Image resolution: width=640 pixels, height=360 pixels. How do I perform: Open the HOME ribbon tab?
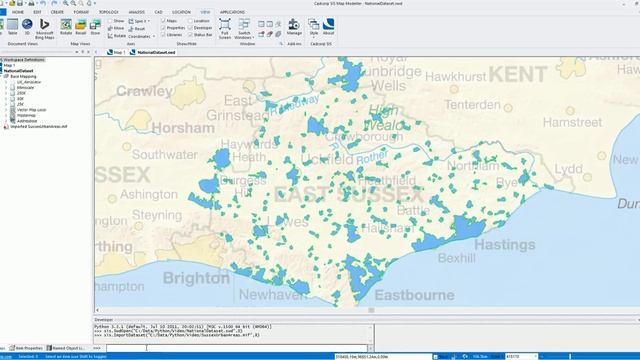[18, 12]
